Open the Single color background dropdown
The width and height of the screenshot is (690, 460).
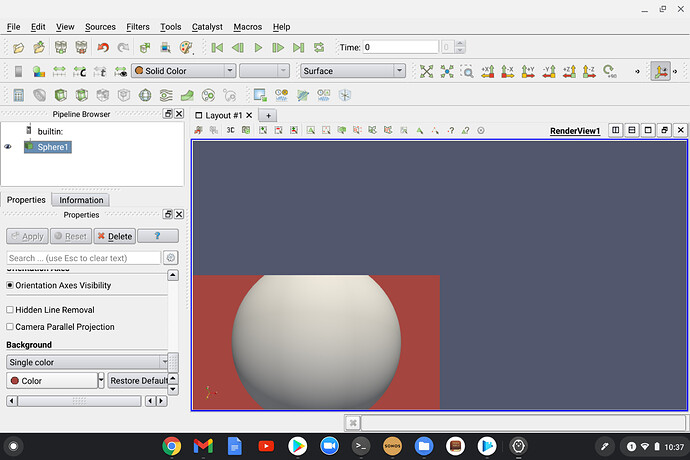(87, 362)
